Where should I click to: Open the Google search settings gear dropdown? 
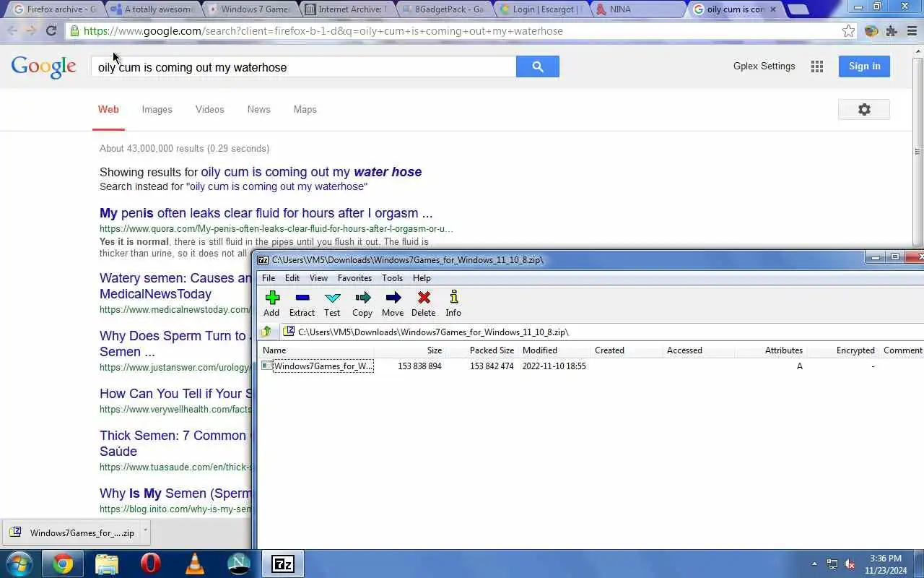click(864, 109)
